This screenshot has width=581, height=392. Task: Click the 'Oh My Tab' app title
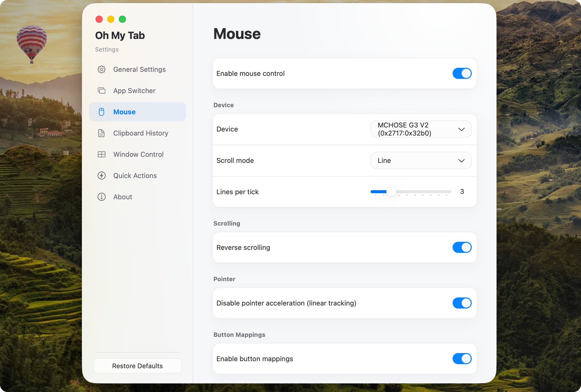pos(120,35)
